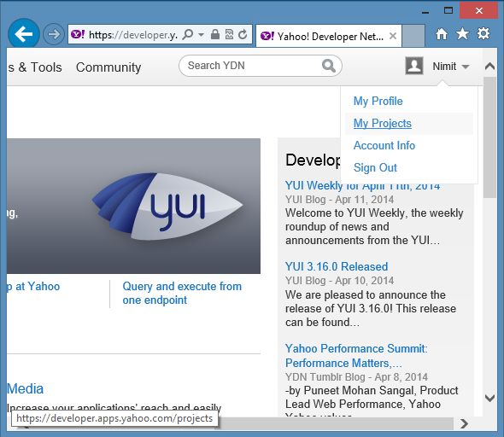
Task: Refresh the page with reload icon
Action: coord(243,34)
